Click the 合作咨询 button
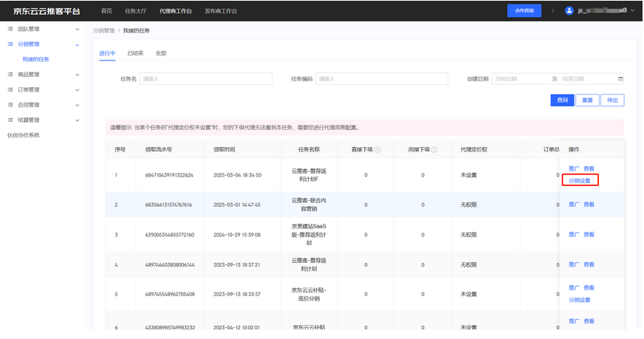This screenshot has height=339, width=644. click(524, 10)
